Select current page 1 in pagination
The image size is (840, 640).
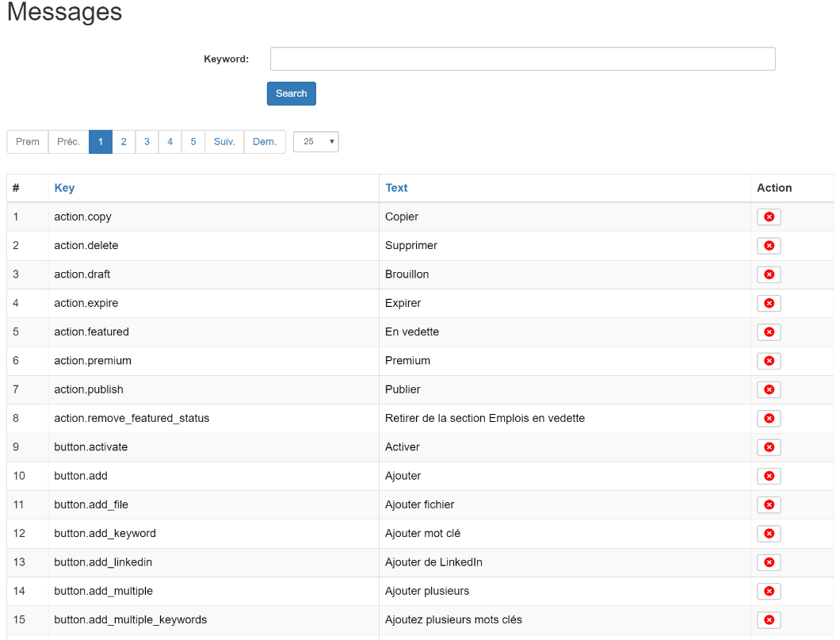pyautogui.click(x=100, y=141)
